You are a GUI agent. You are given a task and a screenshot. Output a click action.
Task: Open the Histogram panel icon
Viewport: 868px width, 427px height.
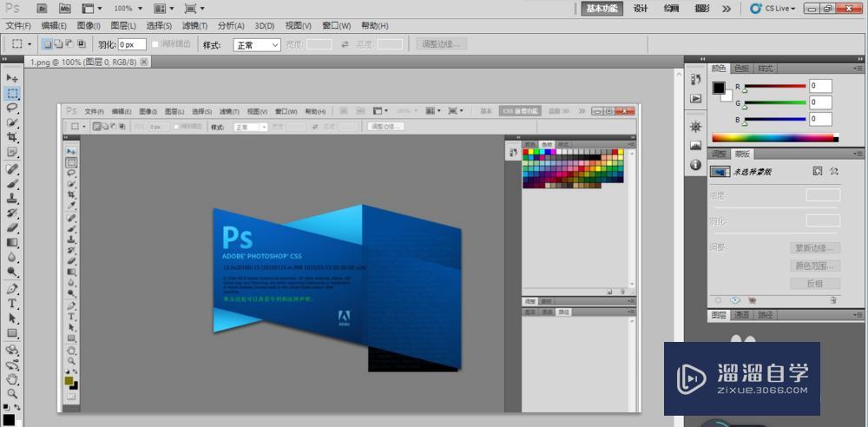(696, 146)
